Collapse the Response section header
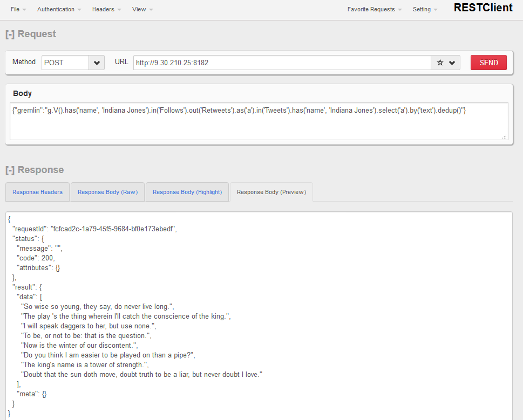The width and height of the screenshot is (523, 420). pyautogui.click(x=35, y=170)
